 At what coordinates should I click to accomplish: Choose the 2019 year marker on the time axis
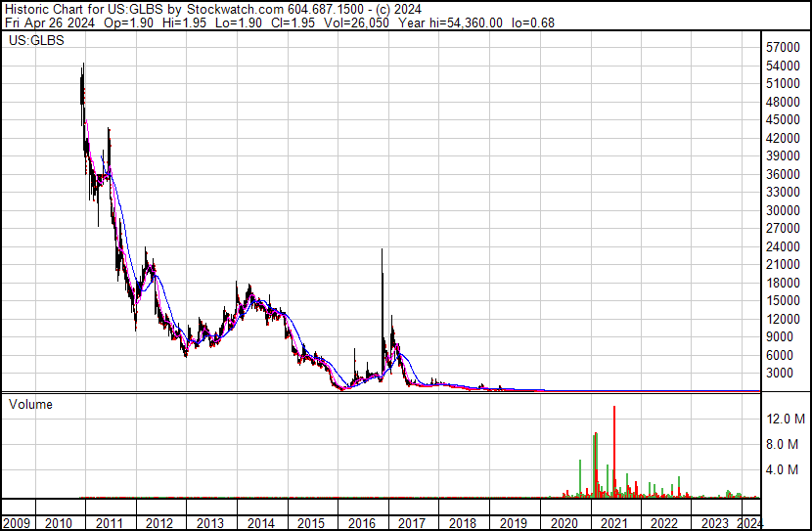pos(513,523)
